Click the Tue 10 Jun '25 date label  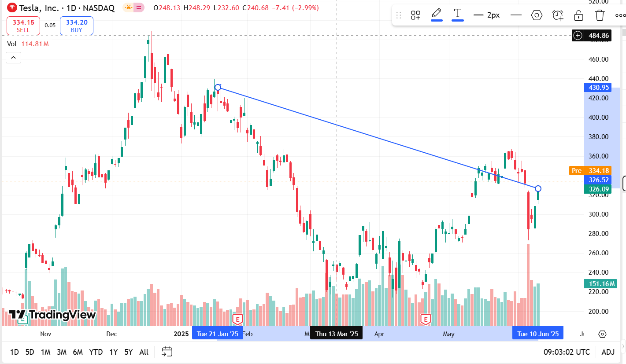point(538,334)
